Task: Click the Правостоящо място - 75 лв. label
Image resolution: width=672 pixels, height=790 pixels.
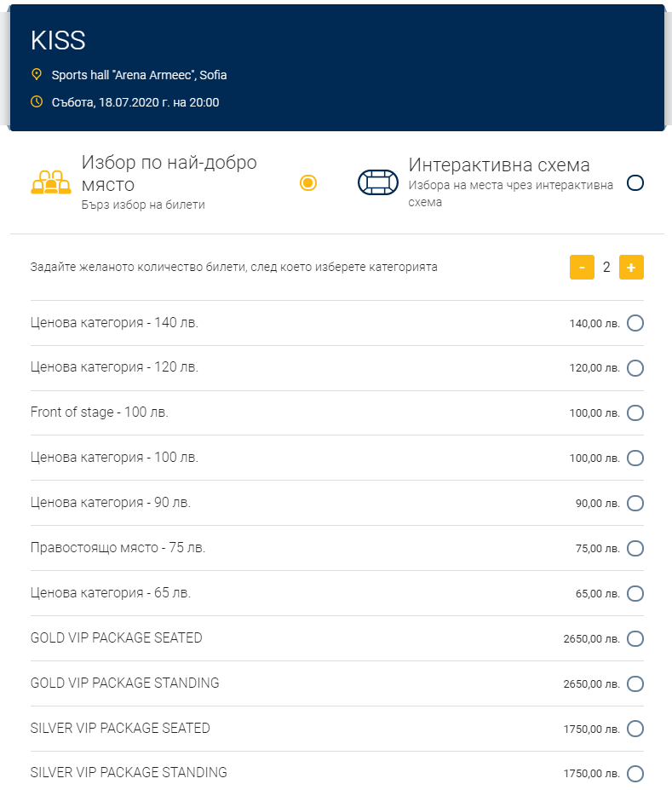Action: pos(118,548)
